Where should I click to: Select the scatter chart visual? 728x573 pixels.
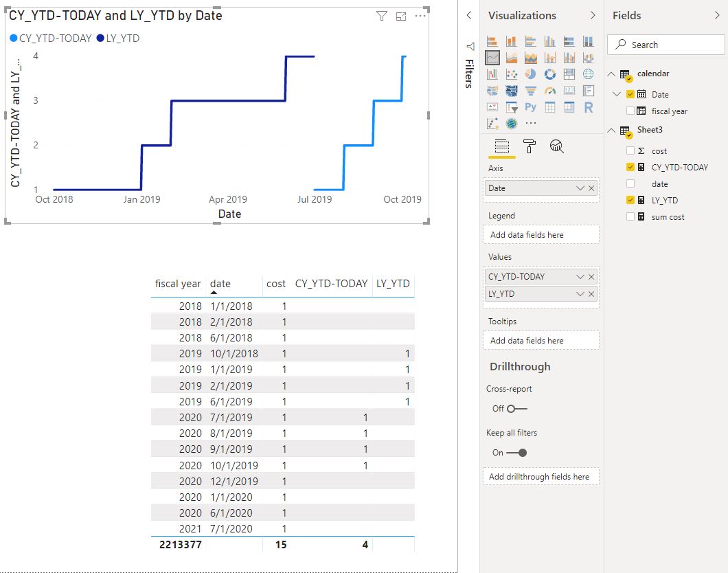tap(512, 74)
